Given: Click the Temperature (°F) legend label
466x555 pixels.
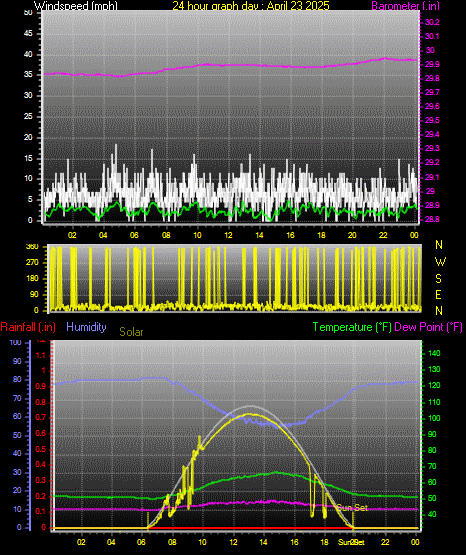Looking at the screenshot, I should tap(352, 327).
